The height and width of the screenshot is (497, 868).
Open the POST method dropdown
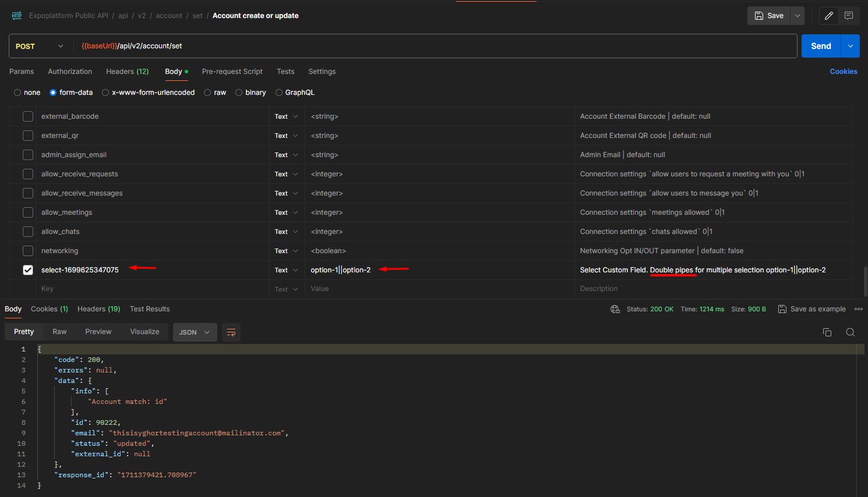[x=40, y=45]
